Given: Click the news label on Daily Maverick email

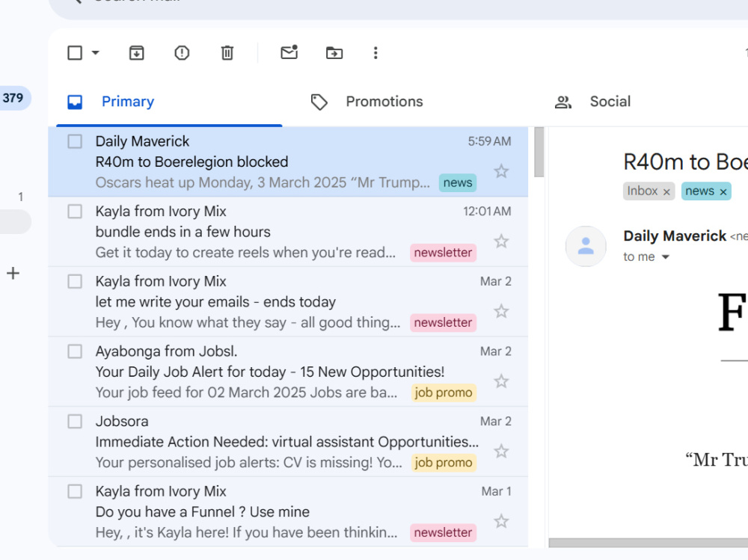Looking at the screenshot, I should (x=458, y=182).
